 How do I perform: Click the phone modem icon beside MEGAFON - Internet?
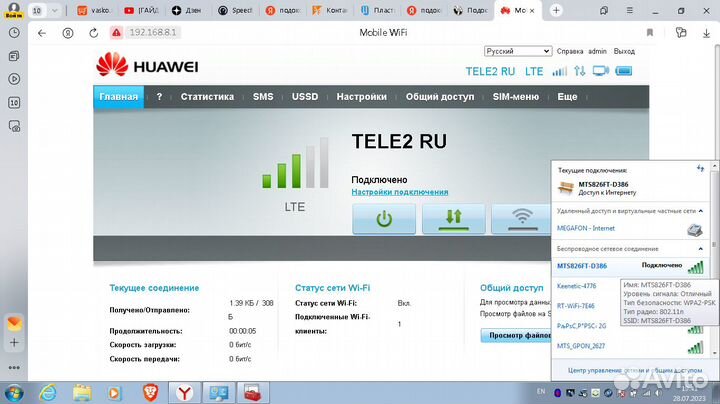(x=695, y=230)
